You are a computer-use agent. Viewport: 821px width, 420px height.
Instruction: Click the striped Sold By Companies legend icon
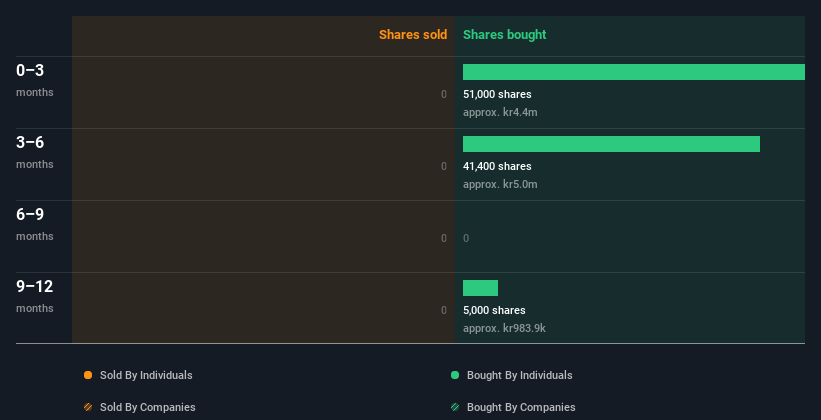coord(88,407)
